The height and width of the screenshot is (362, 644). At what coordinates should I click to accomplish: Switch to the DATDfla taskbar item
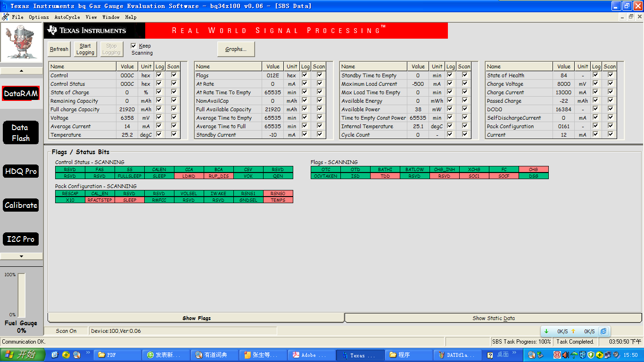tap(456, 355)
